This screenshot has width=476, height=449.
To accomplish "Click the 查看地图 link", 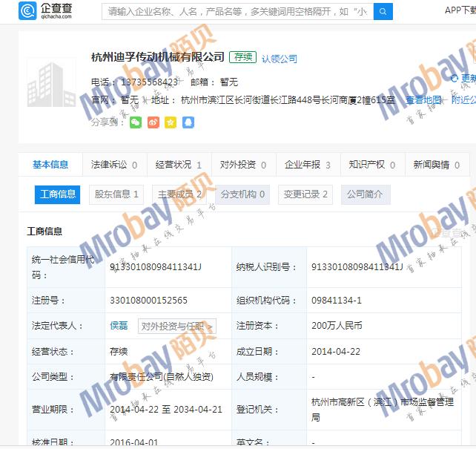I will 423,100.
